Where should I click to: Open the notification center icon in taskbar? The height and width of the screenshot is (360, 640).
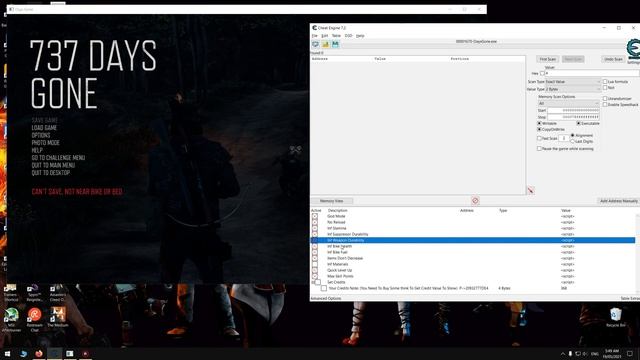630,353
